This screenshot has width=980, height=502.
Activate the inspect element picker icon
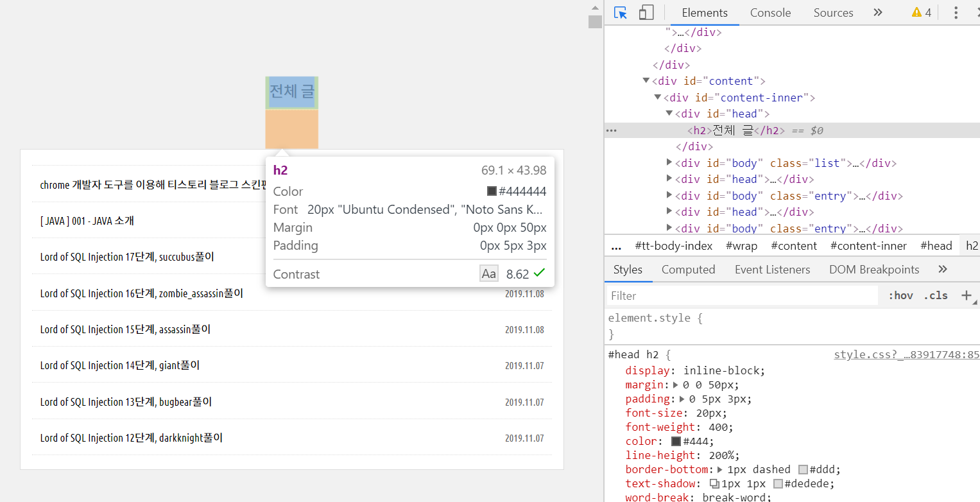click(x=621, y=13)
